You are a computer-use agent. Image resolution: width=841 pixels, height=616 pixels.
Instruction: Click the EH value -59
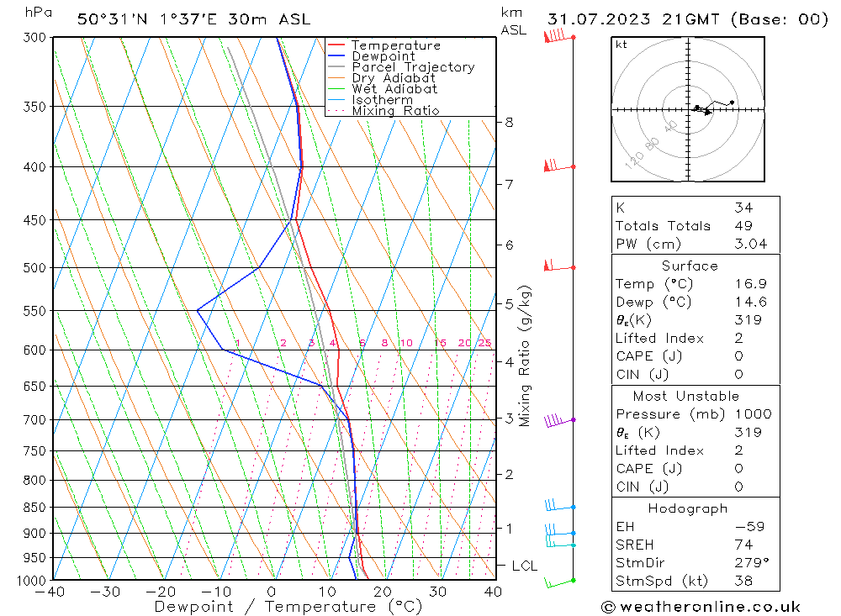750,526
